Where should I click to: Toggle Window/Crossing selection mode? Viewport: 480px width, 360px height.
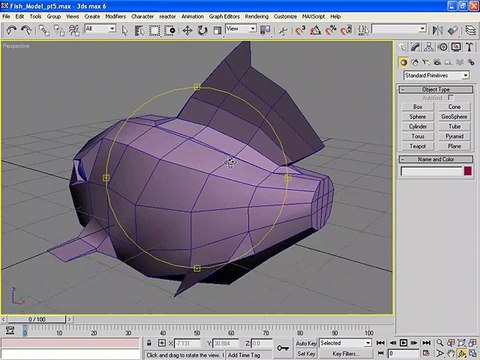170,31
